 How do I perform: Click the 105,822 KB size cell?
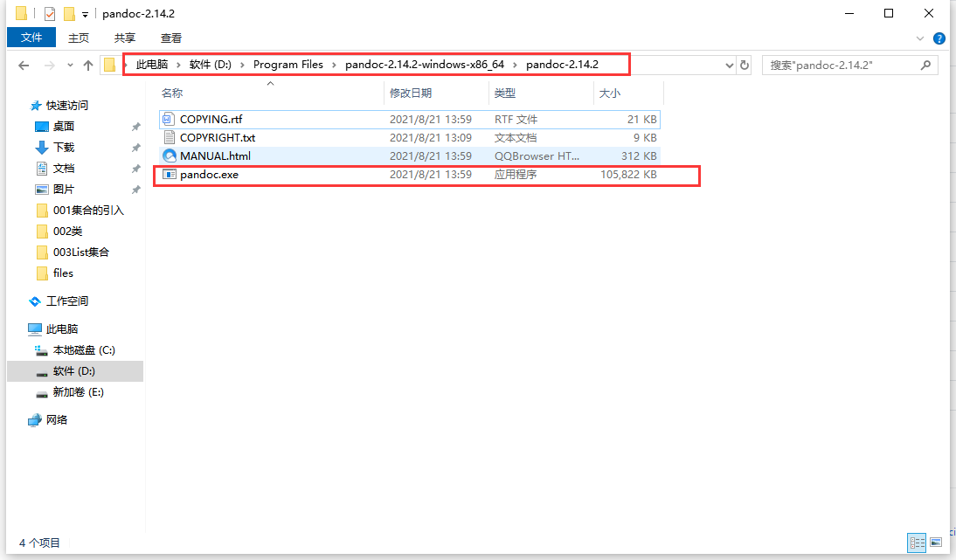(628, 174)
